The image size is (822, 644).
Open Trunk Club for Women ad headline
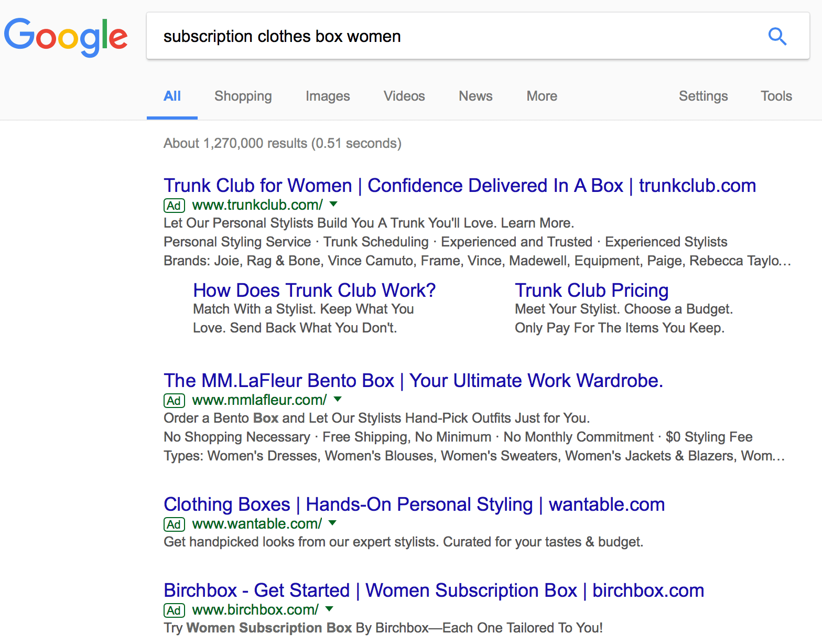click(x=460, y=186)
